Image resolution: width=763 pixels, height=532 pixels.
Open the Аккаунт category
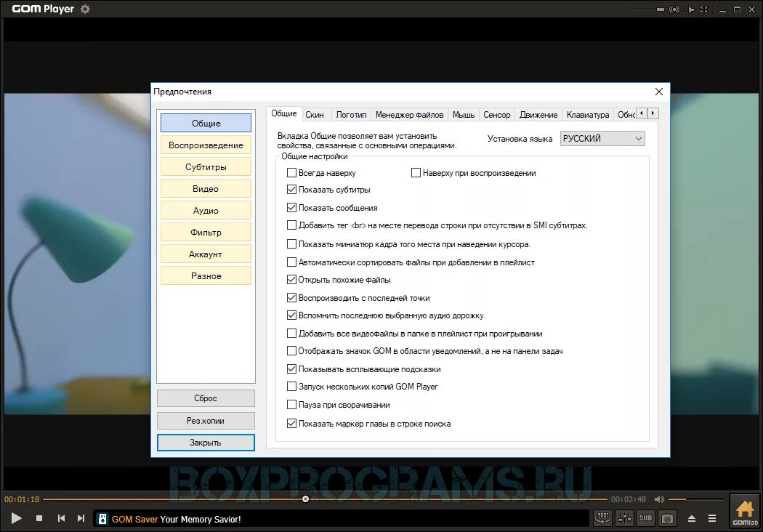coord(206,254)
